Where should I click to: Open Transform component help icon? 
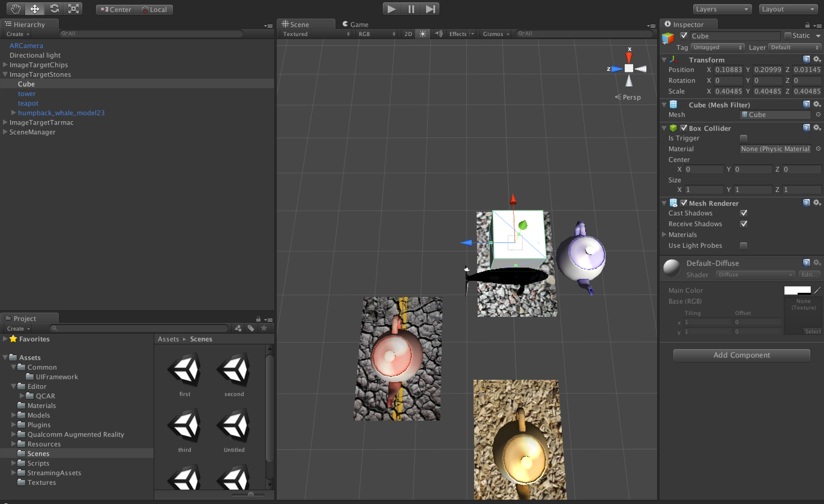(806, 59)
